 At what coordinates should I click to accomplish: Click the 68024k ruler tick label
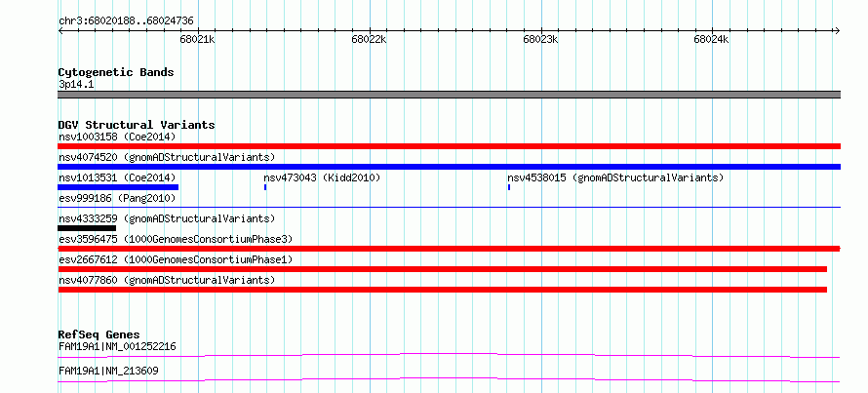tap(711, 39)
